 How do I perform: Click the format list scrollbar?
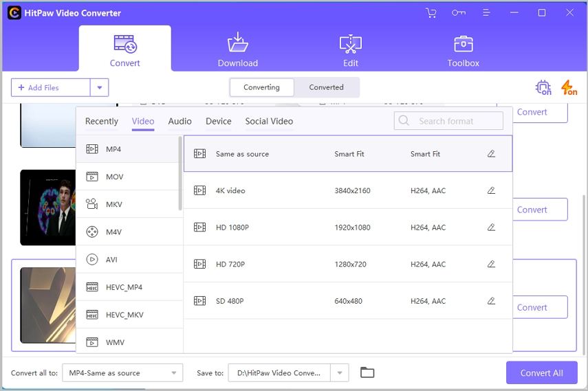[x=180, y=173]
